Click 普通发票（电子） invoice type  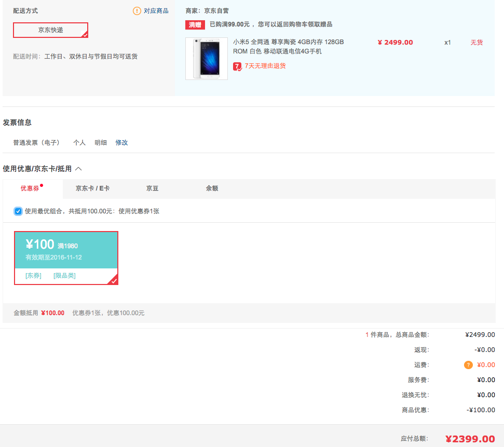pyautogui.click(x=36, y=142)
